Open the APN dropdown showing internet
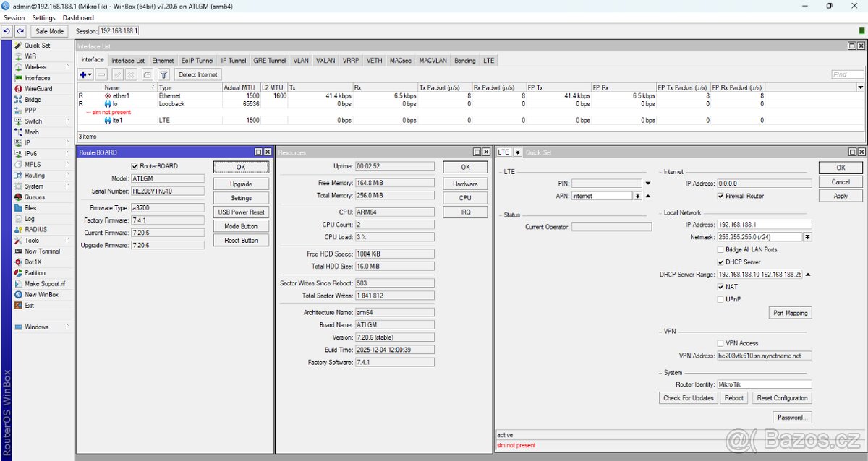The width and height of the screenshot is (868, 461). point(636,194)
